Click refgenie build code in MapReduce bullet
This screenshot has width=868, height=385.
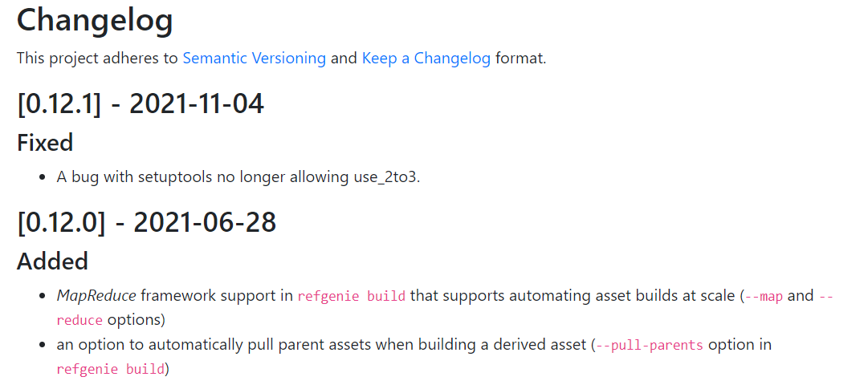(x=352, y=296)
